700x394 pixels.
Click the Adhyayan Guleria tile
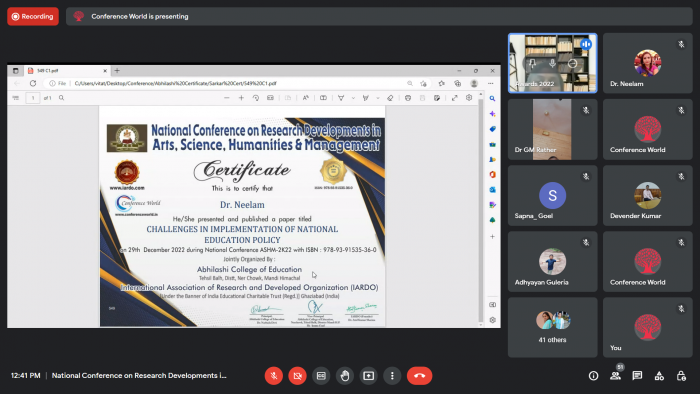click(x=552, y=261)
